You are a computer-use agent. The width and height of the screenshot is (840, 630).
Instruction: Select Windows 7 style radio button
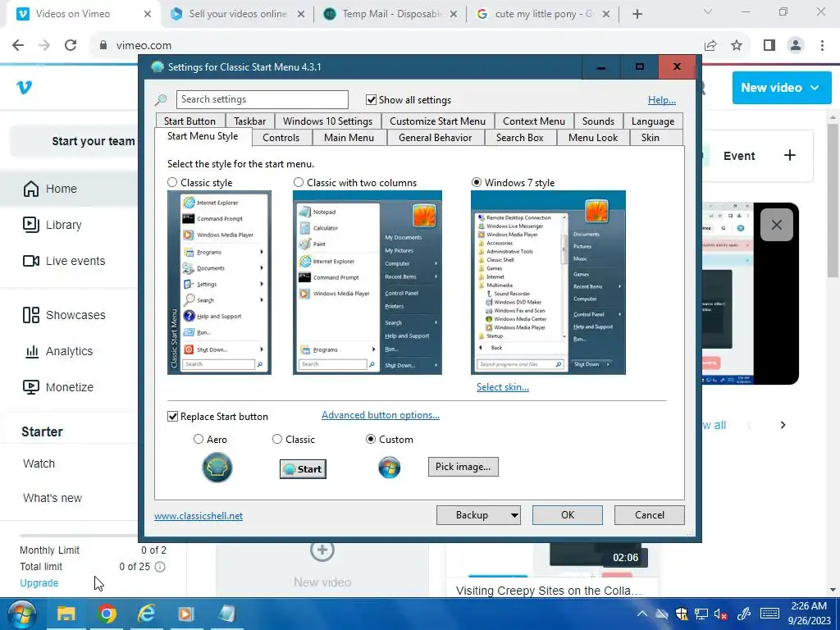477,182
